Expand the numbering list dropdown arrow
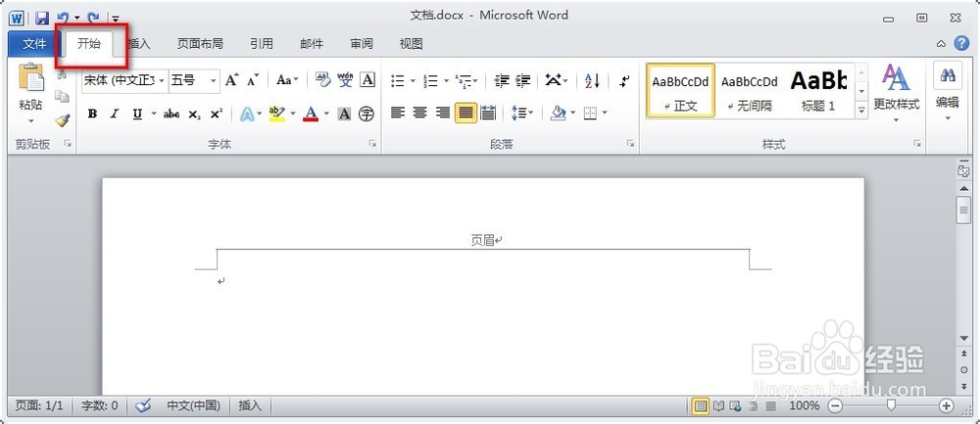Image resolution: width=980 pixels, height=424 pixels. pyautogui.click(x=446, y=80)
